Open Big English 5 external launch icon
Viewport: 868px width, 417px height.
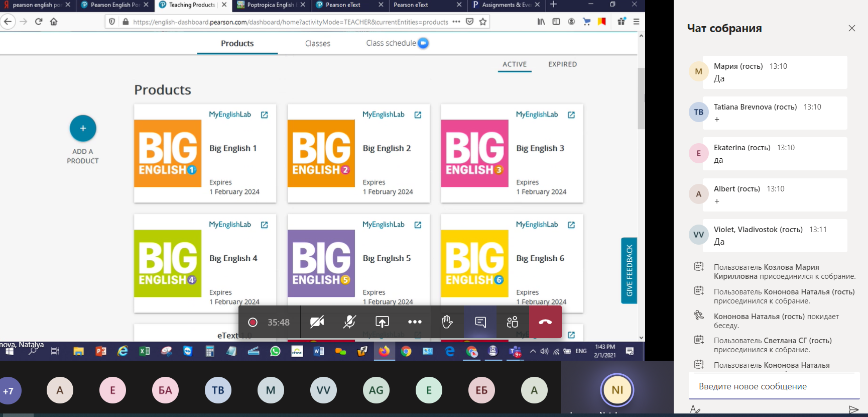click(x=418, y=225)
